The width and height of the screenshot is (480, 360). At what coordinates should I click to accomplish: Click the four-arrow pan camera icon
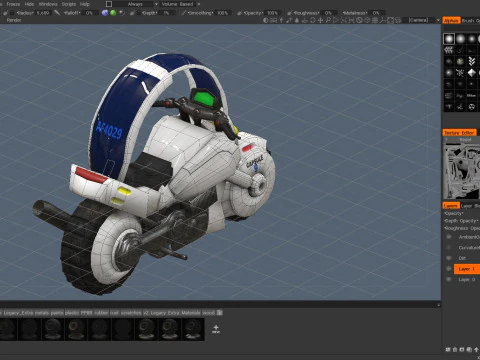(x=320, y=20)
